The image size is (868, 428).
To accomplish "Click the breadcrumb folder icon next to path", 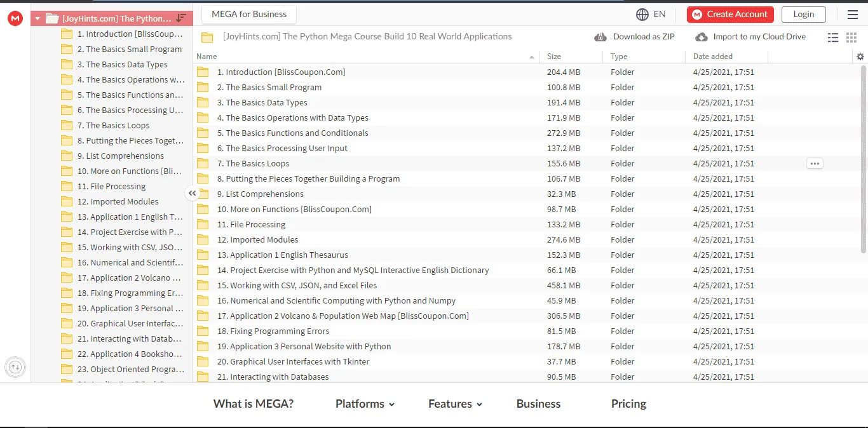I will [x=207, y=37].
